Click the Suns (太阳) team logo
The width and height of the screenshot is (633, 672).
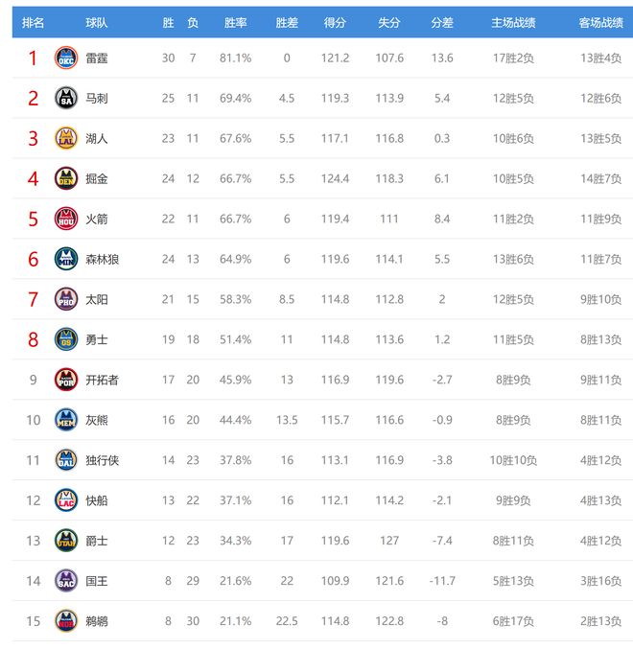tap(65, 299)
